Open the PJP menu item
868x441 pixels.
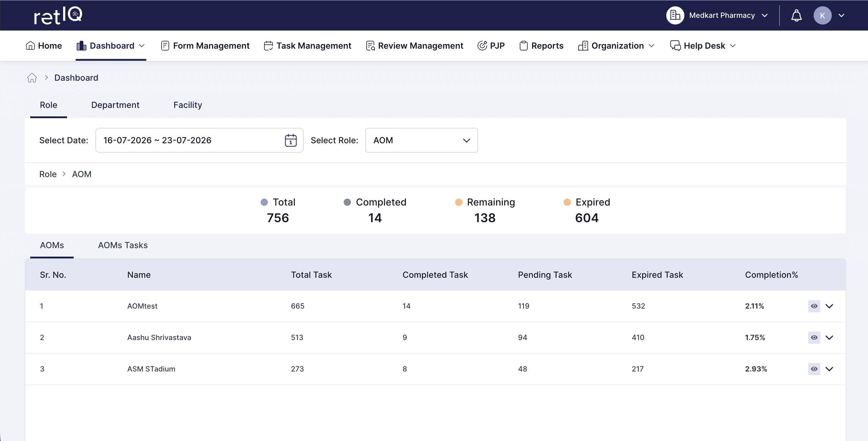[x=491, y=46]
